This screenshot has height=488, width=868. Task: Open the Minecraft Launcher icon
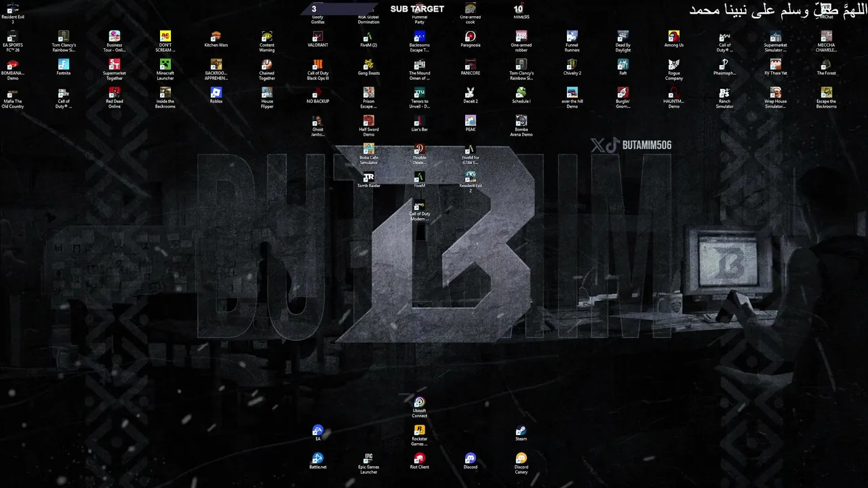[165, 70]
